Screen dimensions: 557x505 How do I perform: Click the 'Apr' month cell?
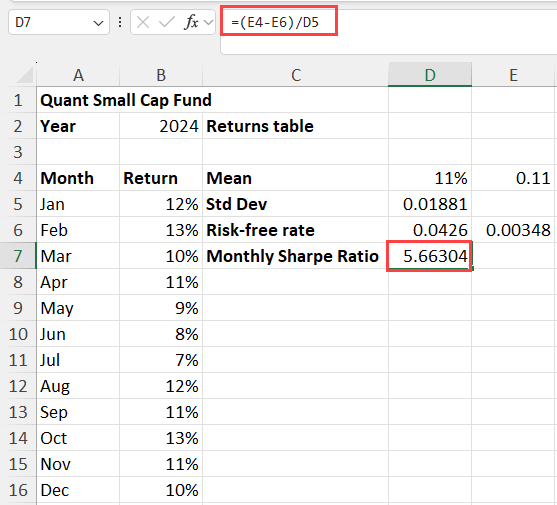78,282
